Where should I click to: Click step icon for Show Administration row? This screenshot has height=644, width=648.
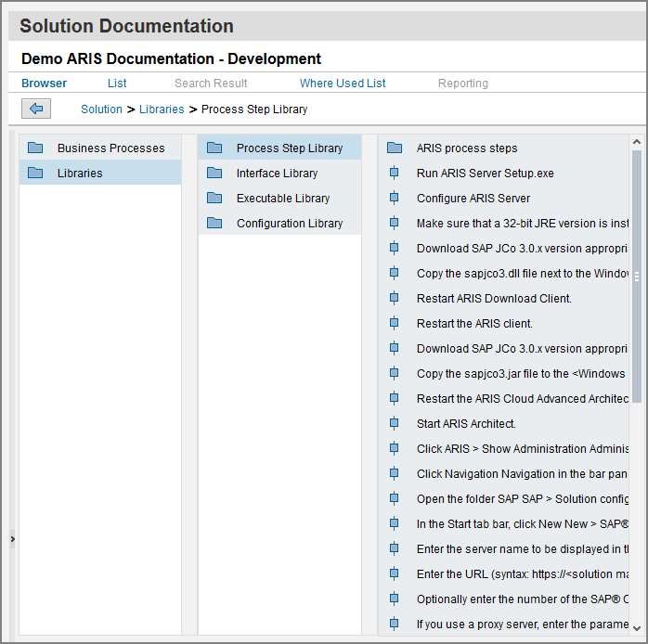395,448
